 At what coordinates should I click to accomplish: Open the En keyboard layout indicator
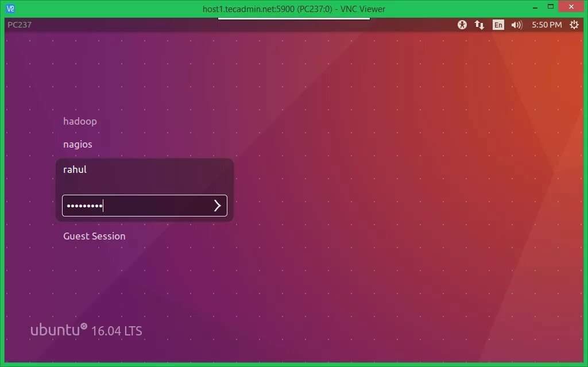click(498, 25)
